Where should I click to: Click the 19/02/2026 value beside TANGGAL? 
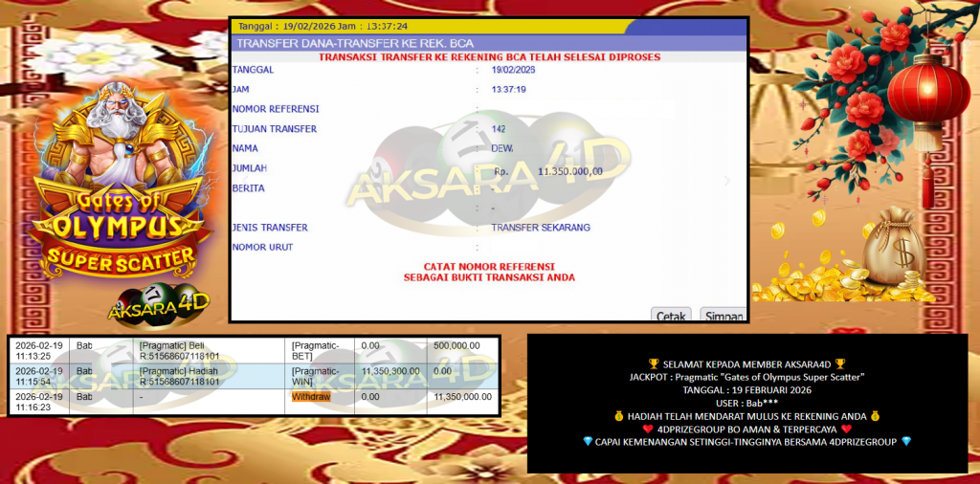coord(513,69)
